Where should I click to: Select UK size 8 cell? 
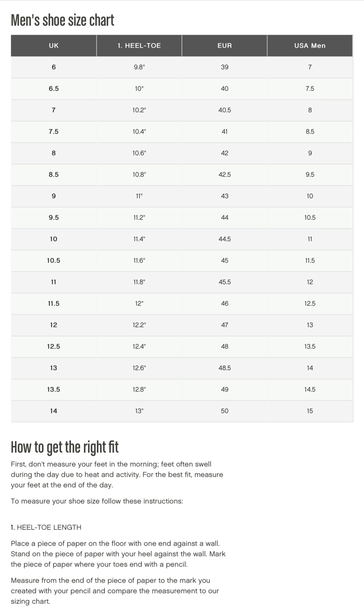[54, 153]
